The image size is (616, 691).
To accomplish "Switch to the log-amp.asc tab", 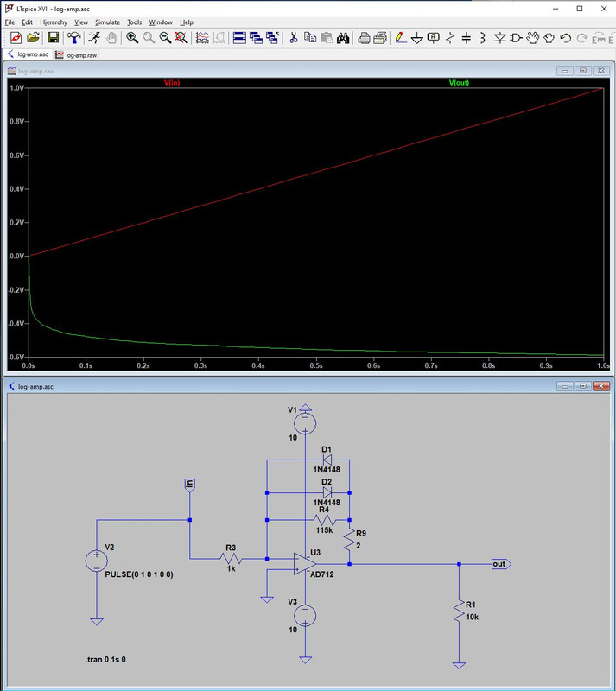I will tap(29, 54).
